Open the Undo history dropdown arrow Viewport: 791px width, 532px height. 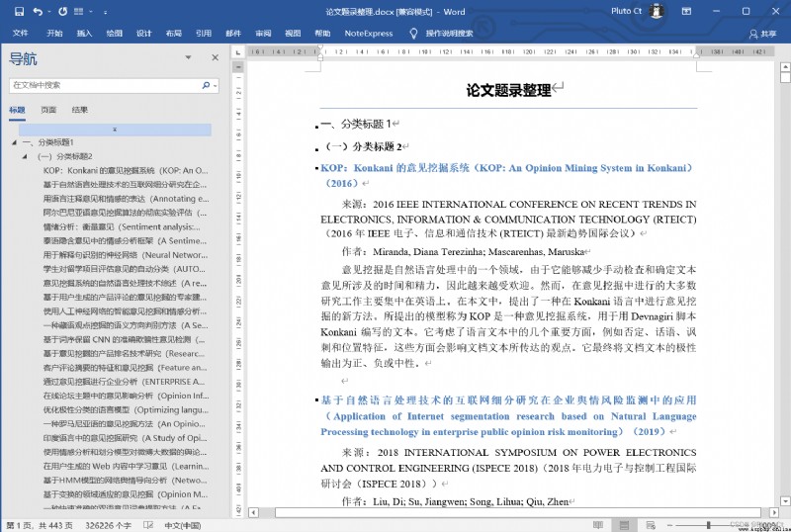[x=48, y=12]
